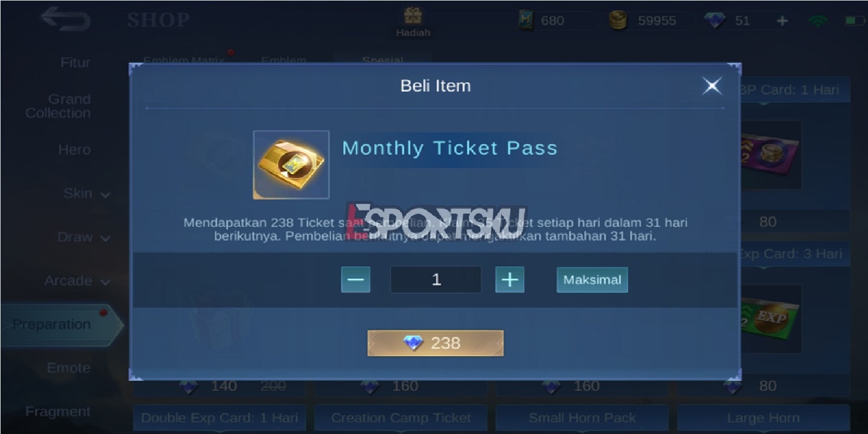Expand the Draw category chevron
Screen dimensions: 868x434
point(105,239)
